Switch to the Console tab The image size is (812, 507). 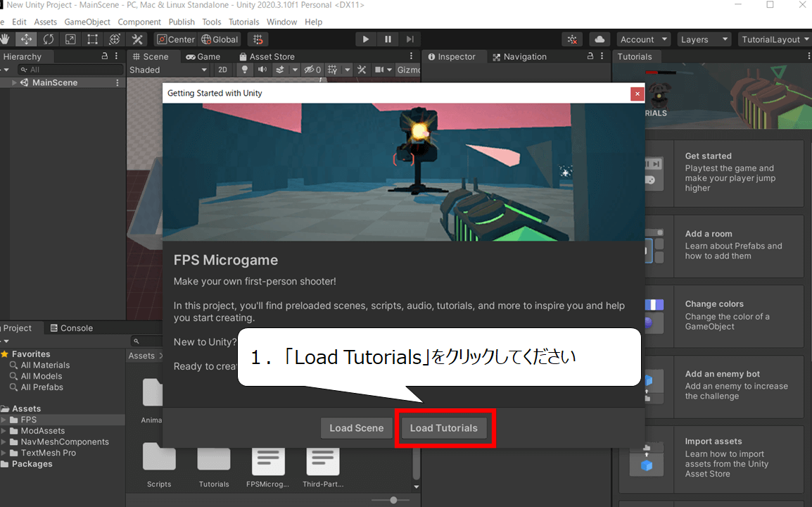tap(72, 328)
